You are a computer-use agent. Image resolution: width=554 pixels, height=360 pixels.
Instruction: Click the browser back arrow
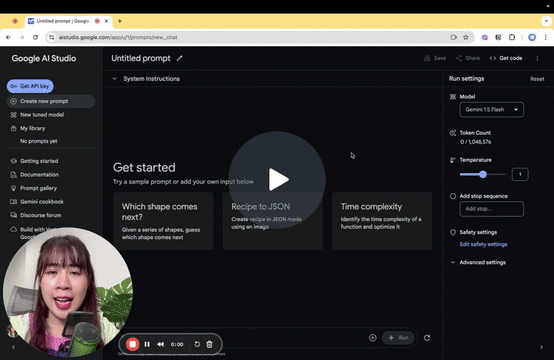(8, 37)
